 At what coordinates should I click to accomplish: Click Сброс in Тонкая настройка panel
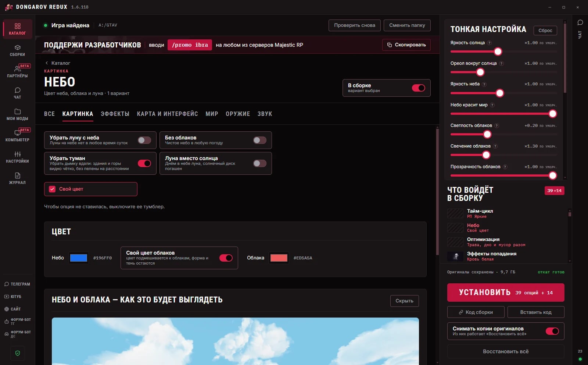(x=545, y=31)
